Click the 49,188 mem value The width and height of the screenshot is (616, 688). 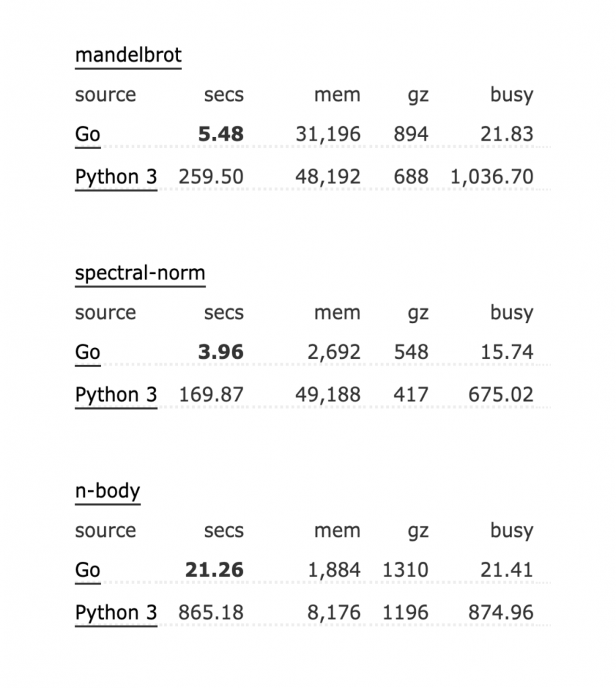point(328,395)
